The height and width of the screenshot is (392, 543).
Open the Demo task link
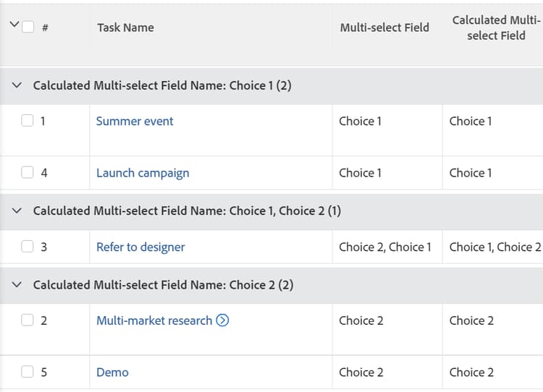pyautogui.click(x=112, y=372)
